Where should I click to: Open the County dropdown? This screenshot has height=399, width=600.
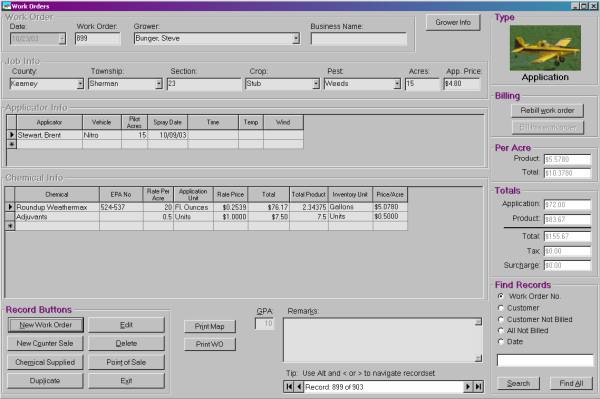tap(80, 83)
